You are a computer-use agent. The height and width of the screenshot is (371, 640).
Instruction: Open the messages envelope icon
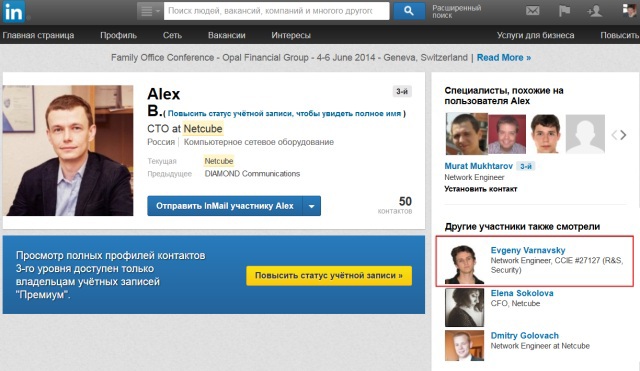[x=532, y=11]
